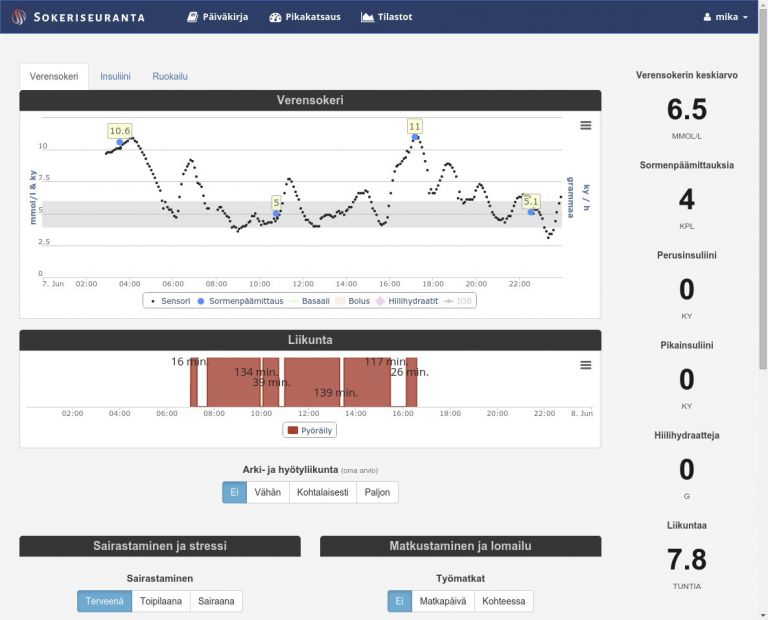Toggle the Pyöräily legend item
Viewport: 768px width, 620px height.
point(310,430)
